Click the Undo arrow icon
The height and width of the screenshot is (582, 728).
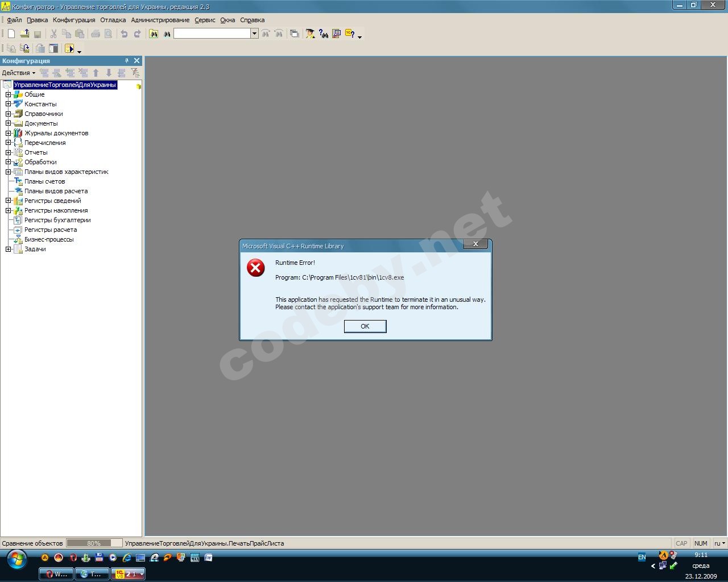(x=124, y=34)
